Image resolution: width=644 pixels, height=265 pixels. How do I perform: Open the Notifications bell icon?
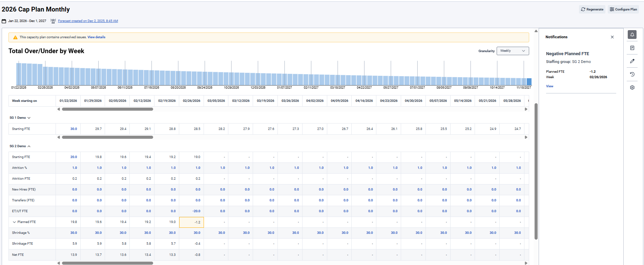[632, 35]
